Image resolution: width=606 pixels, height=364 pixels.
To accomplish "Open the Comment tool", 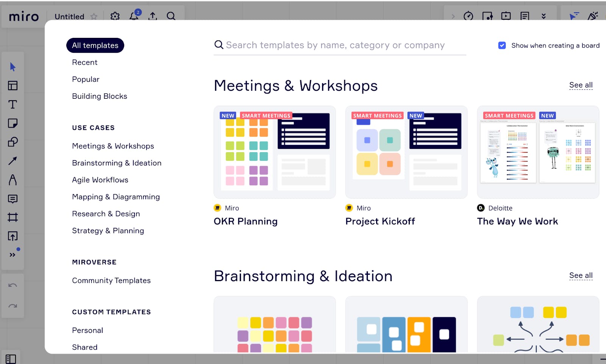I will coord(12,199).
